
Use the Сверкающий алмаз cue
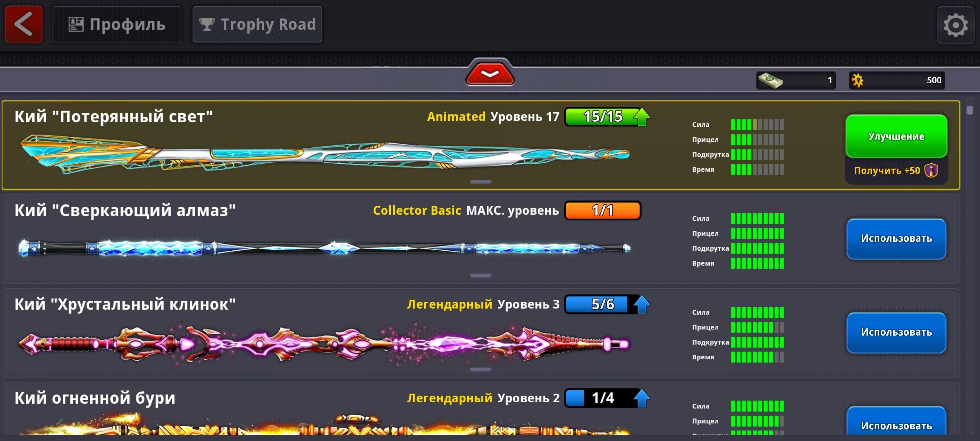[x=896, y=239]
